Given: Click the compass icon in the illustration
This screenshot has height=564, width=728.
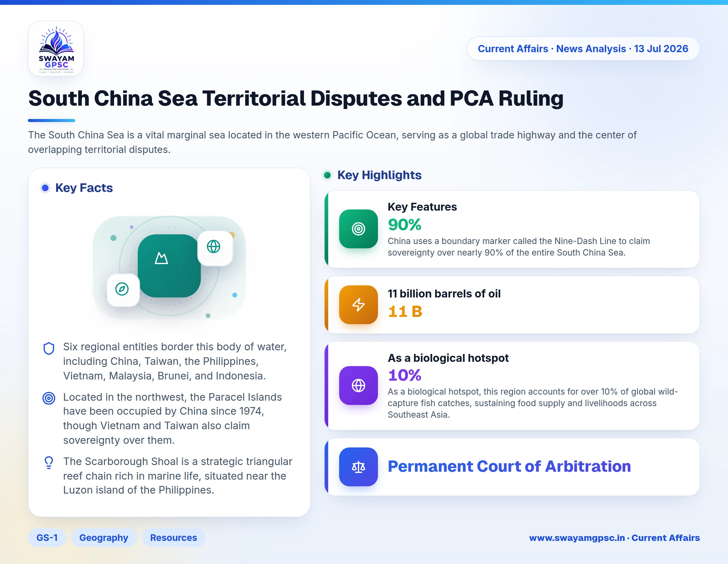Looking at the screenshot, I should click(122, 288).
